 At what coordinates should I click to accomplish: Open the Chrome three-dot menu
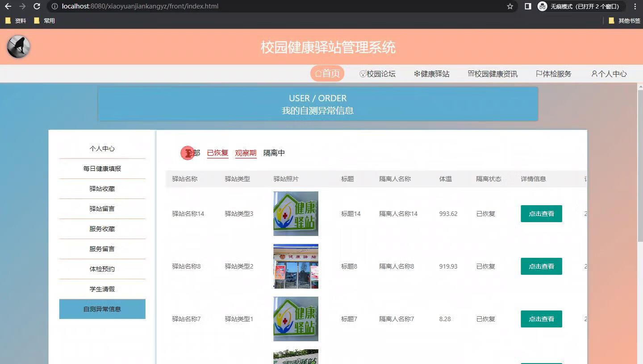tap(635, 6)
